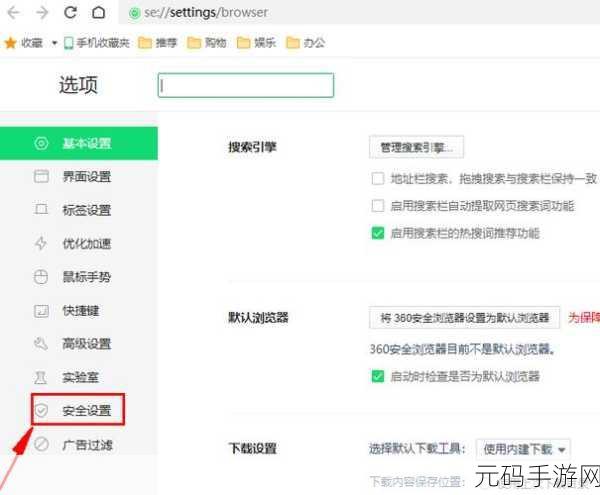Image resolution: width=600 pixels, height=495 pixels.
Task: Go back with the back arrow
Action: tap(14, 13)
